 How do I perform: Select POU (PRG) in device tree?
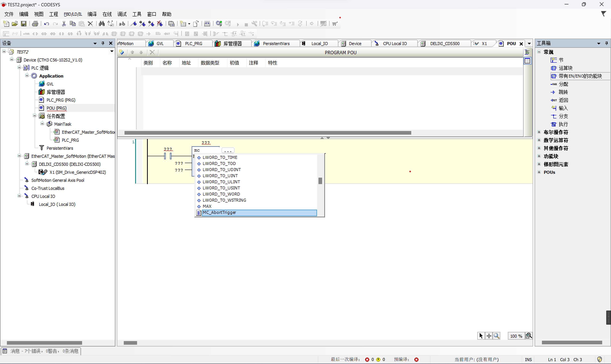(x=56, y=108)
